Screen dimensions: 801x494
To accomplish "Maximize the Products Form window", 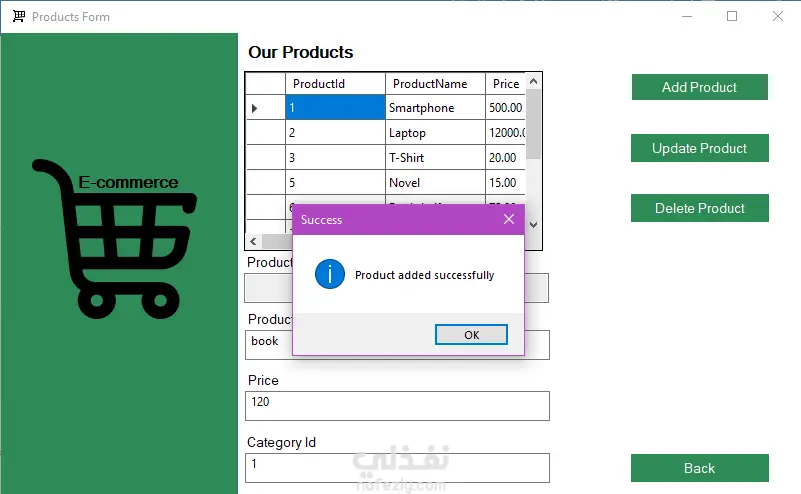I will pos(732,16).
